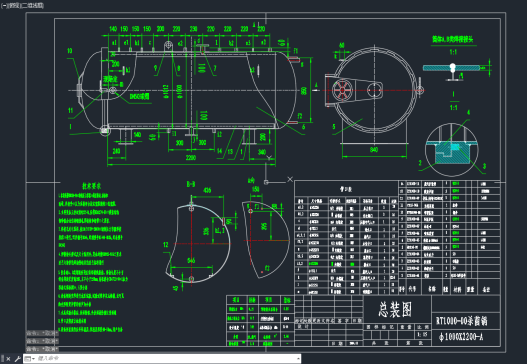Select the 管口表 table heading
527x364 pixels.
[x=346, y=189]
